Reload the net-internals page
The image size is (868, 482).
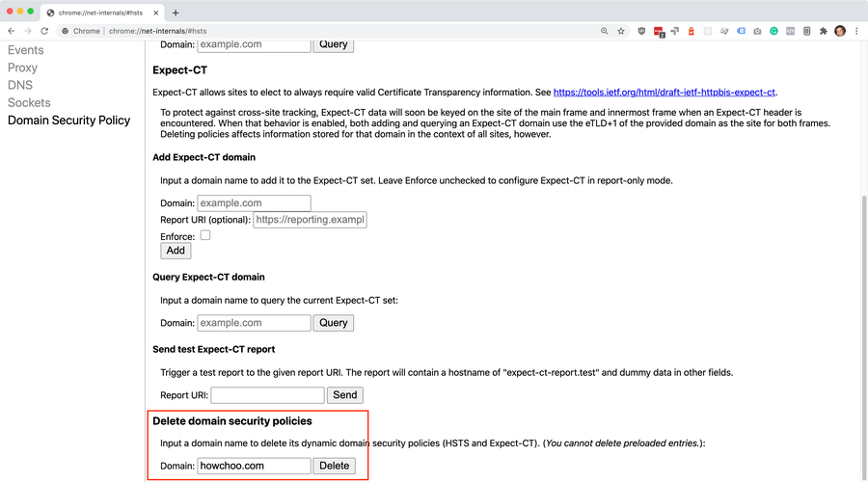tap(44, 31)
